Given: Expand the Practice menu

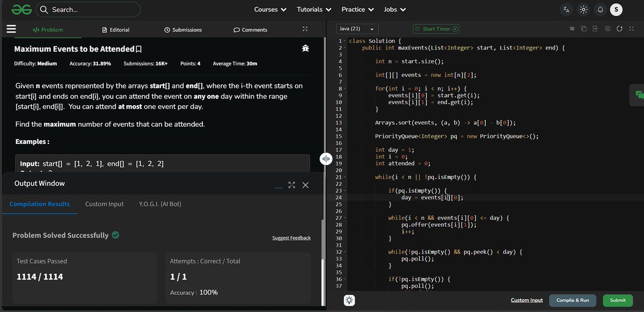Looking at the screenshot, I should tap(357, 9).
